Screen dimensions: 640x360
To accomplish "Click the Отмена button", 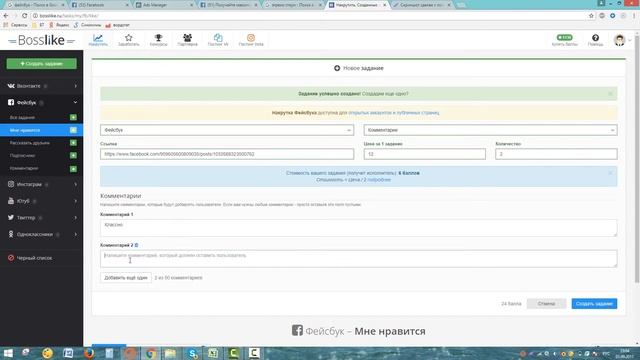I will [x=546, y=304].
